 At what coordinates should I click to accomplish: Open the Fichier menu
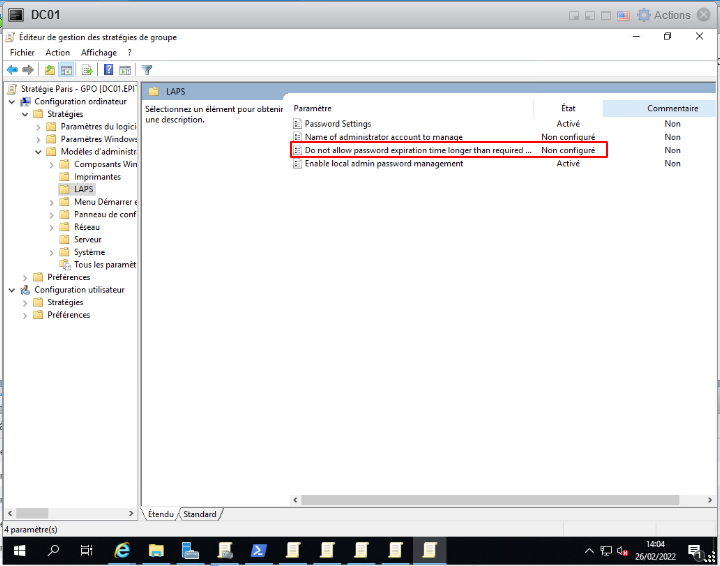(22, 52)
